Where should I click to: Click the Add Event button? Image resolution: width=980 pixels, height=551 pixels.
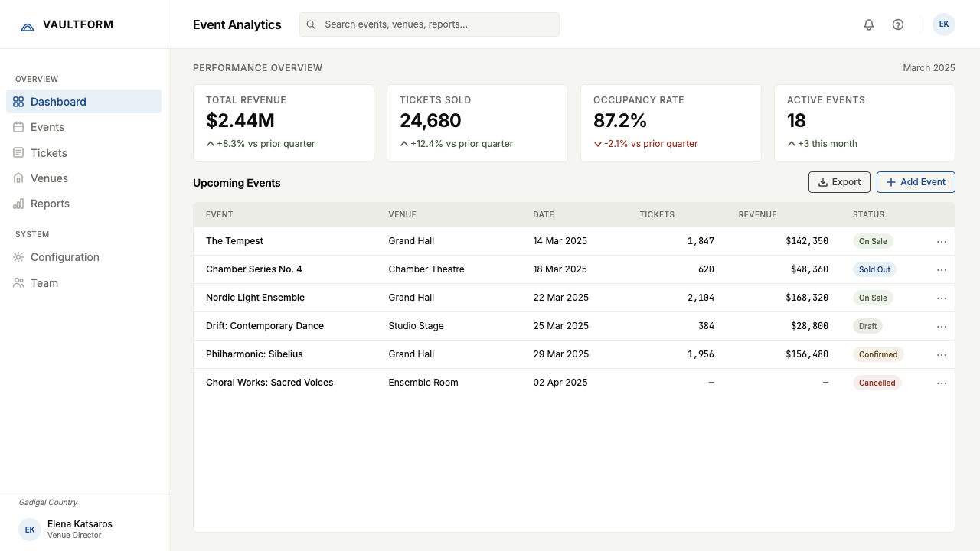point(916,182)
